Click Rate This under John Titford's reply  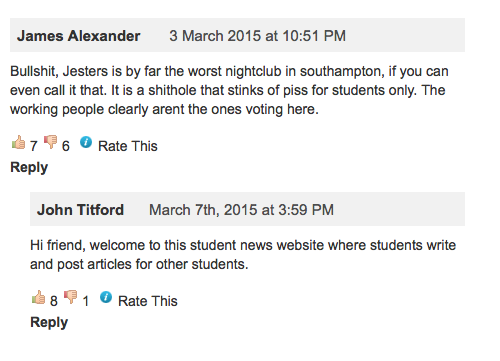point(148,301)
